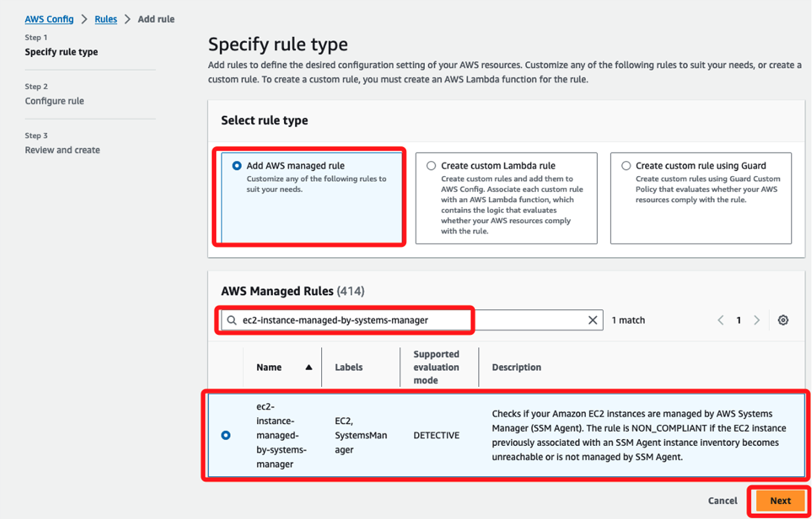Image resolution: width=812 pixels, height=519 pixels.
Task: Go to previous page arrow
Action: [x=721, y=320]
